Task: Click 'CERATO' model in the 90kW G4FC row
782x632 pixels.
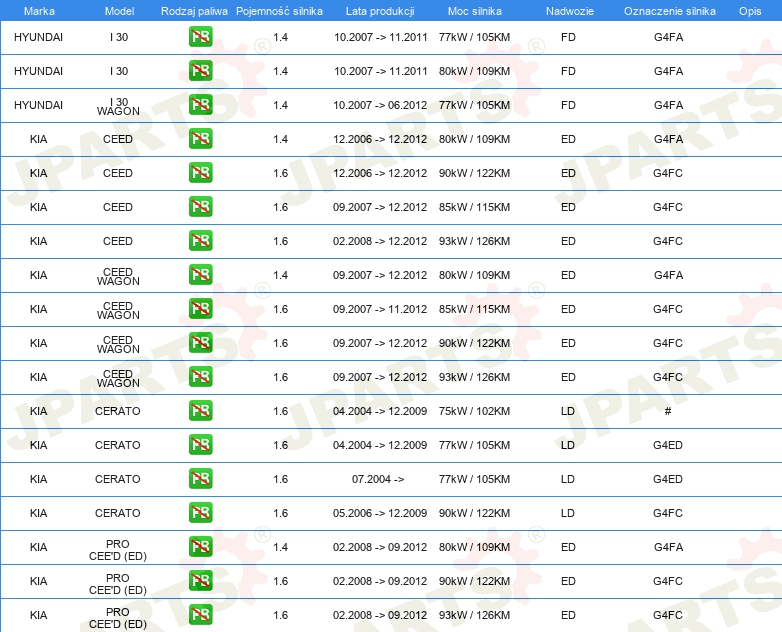Action: [x=118, y=513]
